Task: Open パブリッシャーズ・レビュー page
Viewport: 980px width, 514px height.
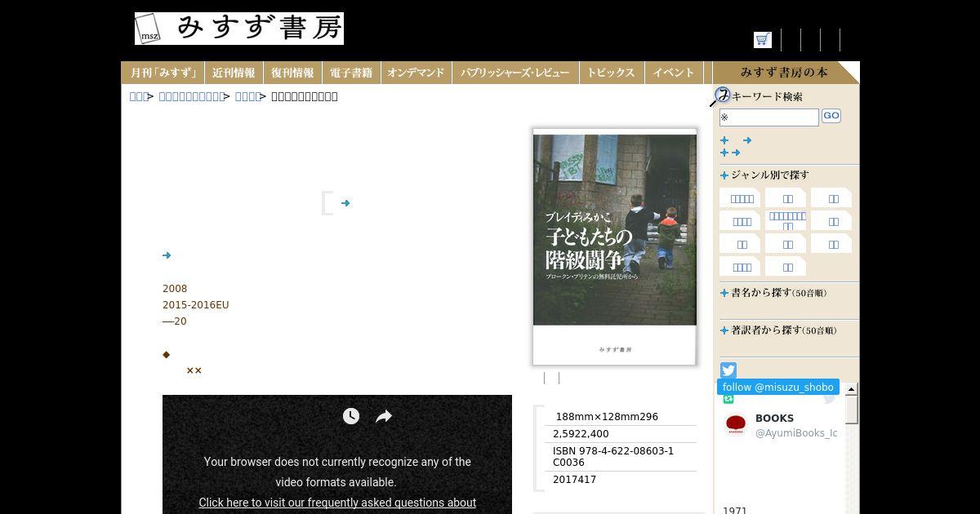Action: pos(514,73)
